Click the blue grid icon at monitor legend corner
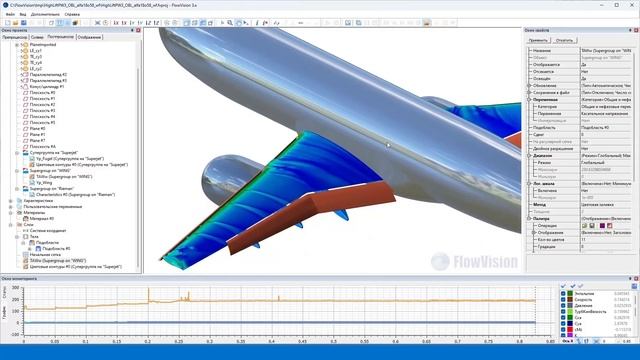This screenshot has height=360, width=640. tap(634, 286)
